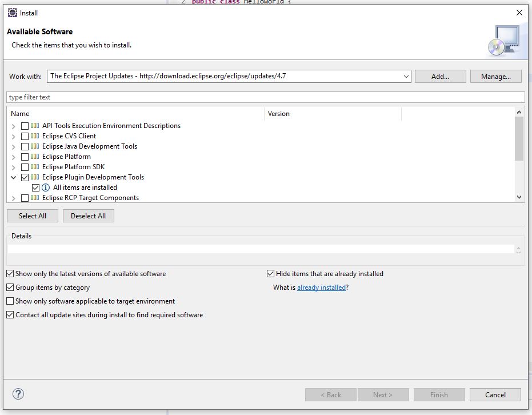Disable Show only the latest versions option
This screenshot has width=532, height=415.
[x=10, y=273]
